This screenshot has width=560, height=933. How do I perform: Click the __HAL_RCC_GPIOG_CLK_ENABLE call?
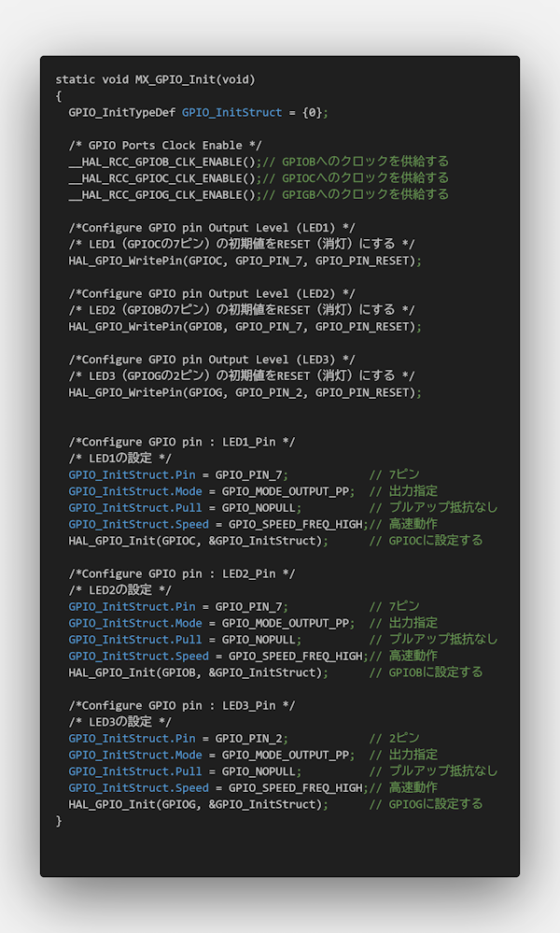(161, 194)
